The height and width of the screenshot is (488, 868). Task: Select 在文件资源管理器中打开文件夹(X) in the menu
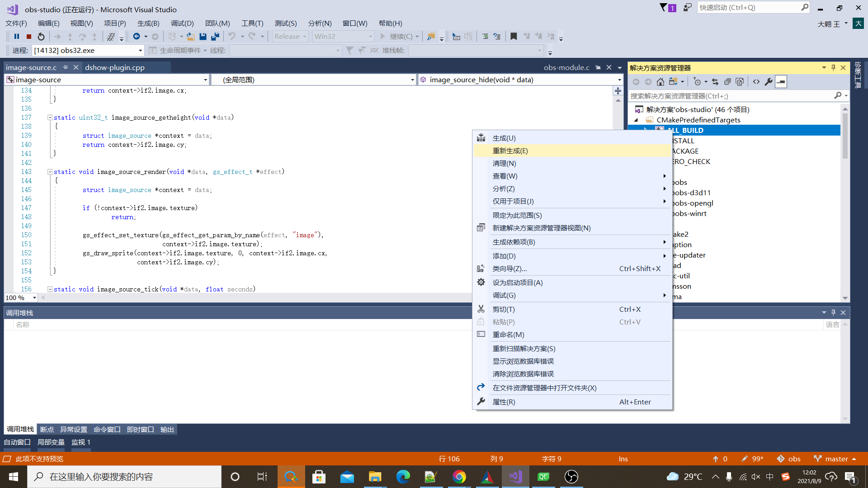[572, 388]
